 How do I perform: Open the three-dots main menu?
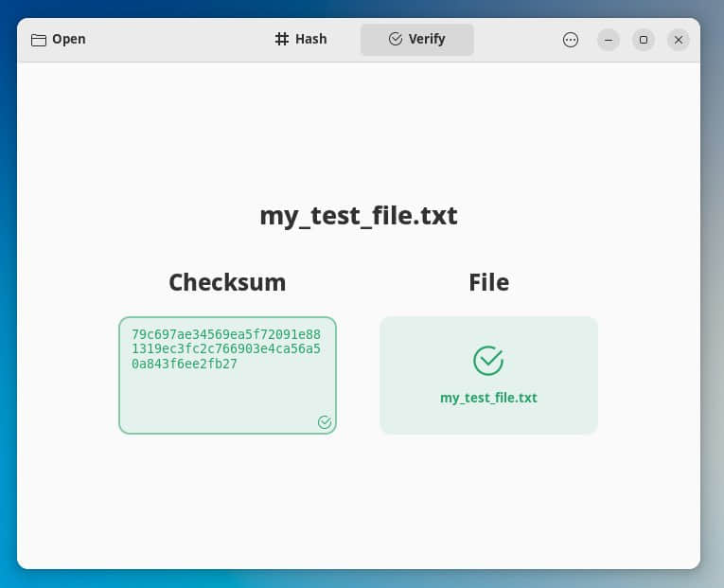(x=571, y=40)
